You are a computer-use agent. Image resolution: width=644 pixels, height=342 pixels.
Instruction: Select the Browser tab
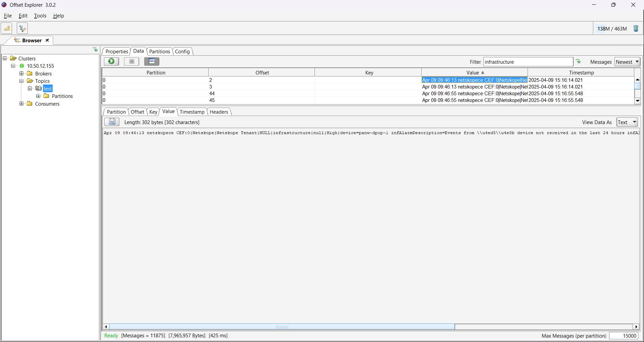click(x=32, y=40)
